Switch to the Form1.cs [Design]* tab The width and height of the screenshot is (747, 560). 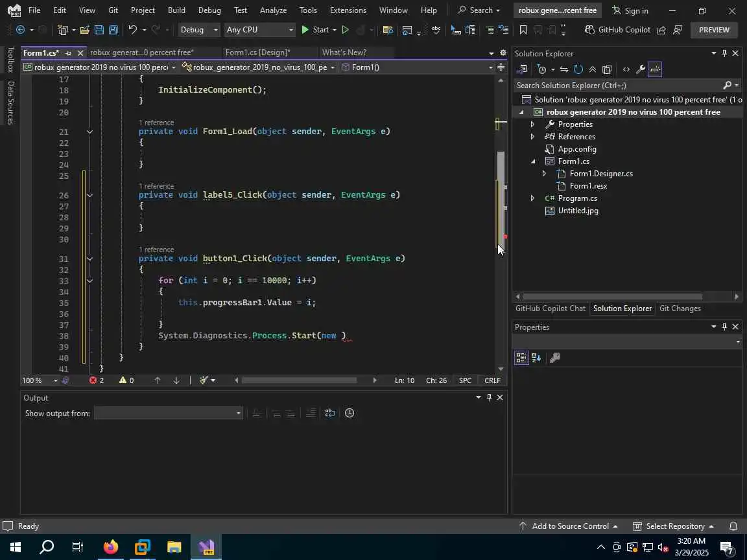click(x=257, y=52)
